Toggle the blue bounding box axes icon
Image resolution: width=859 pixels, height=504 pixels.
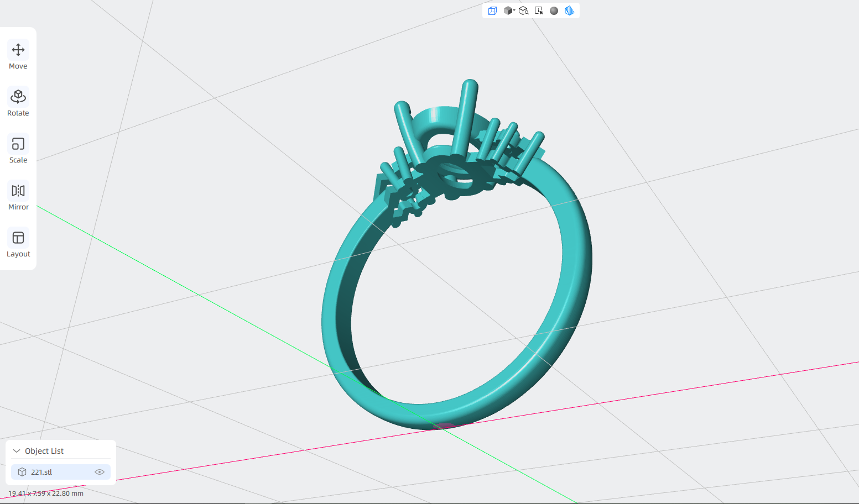pyautogui.click(x=492, y=11)
